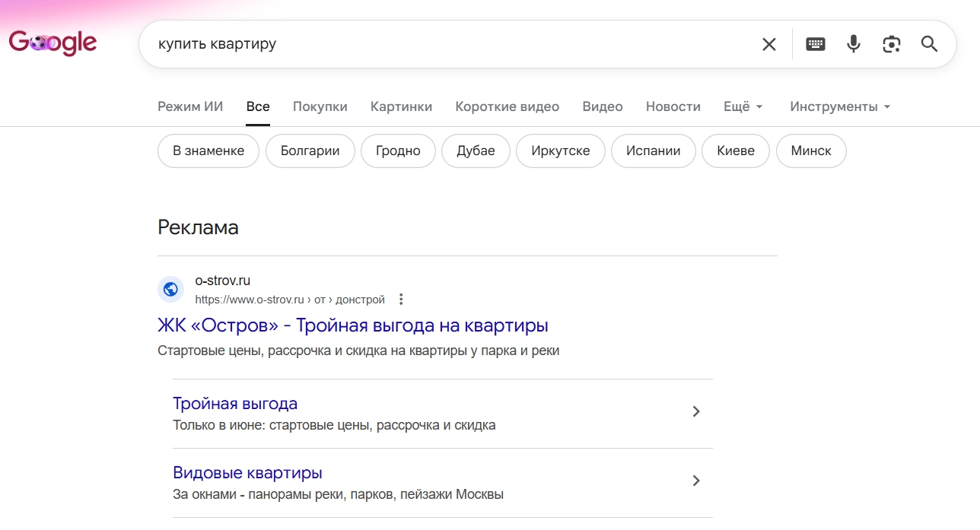The height and width of the screenshot is (530, 980).
Task: Select the Все tab
Action: 258,106
